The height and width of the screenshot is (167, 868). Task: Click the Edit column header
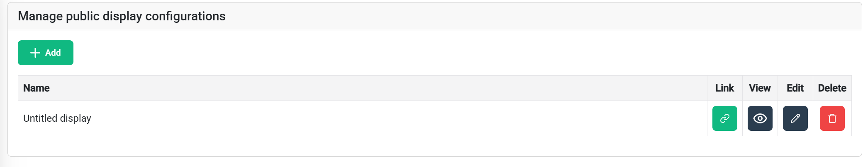tap(795, 88)
